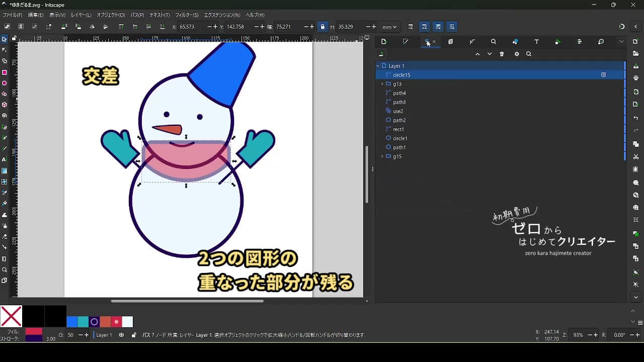
Task: Click the Cut scissors icon
Action: click(636, 157)
